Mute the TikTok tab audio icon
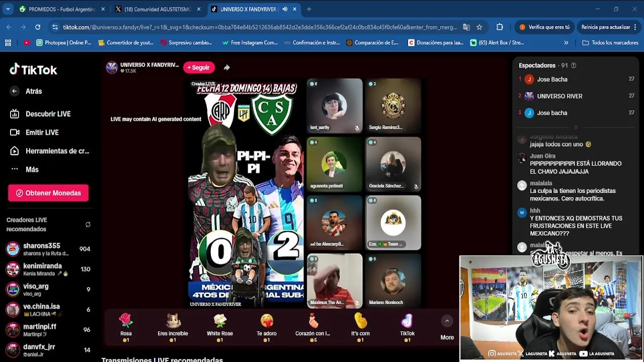 pyautogui.click(x=285, y=9)
